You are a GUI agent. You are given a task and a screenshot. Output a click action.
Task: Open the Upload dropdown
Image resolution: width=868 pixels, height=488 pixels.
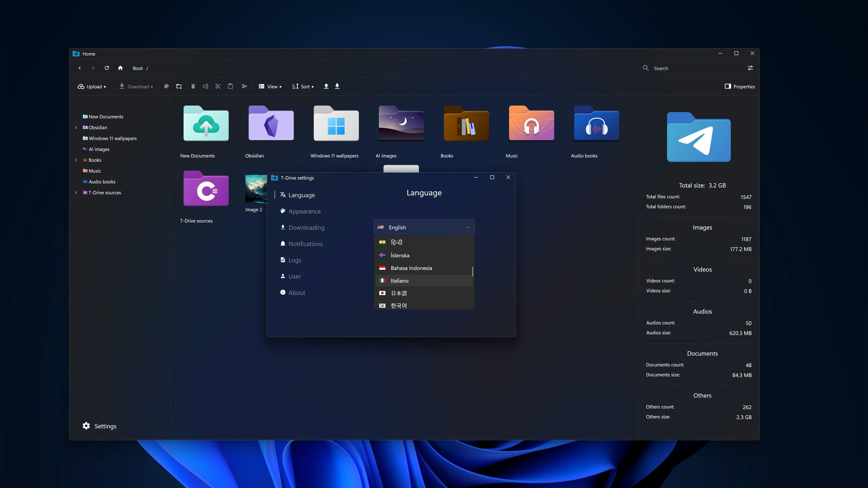[x=92, y=87]
